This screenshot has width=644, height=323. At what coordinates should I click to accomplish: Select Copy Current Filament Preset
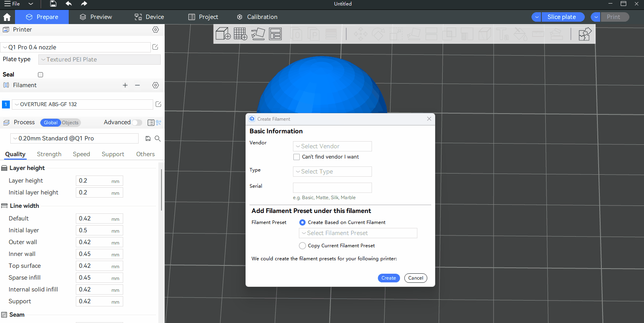302,246
